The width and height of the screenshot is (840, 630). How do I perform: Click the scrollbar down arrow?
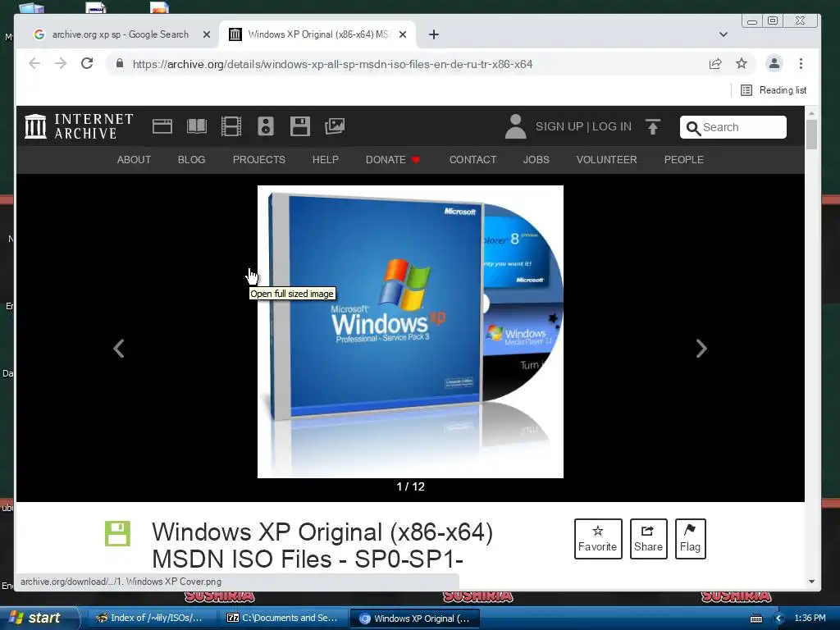click(811, 582)
